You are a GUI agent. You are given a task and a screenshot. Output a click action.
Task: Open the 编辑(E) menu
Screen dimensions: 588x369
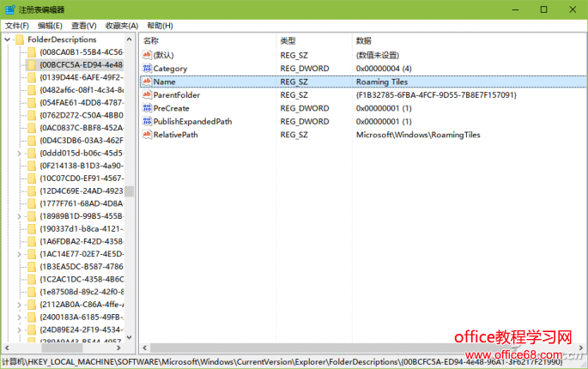point(50,26)
